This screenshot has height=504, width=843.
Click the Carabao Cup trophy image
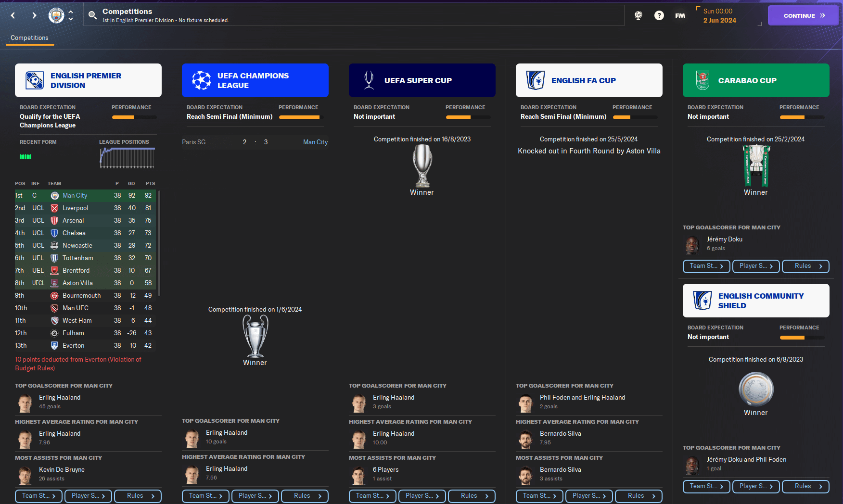pos(756,166)
